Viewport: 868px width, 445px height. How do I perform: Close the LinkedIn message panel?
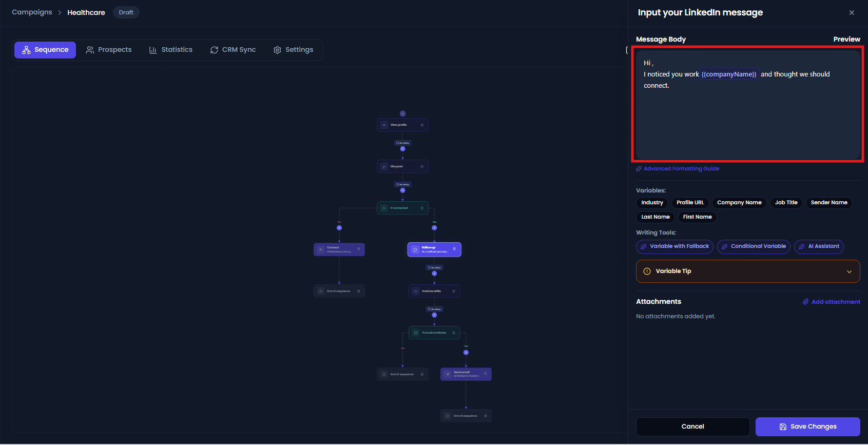pyautogui.click(x=852, y=12)
